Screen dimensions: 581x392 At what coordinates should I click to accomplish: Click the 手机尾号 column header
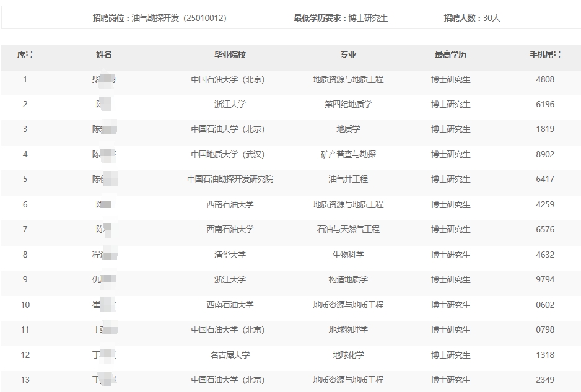pyautogui.click(x=545, y=54)
